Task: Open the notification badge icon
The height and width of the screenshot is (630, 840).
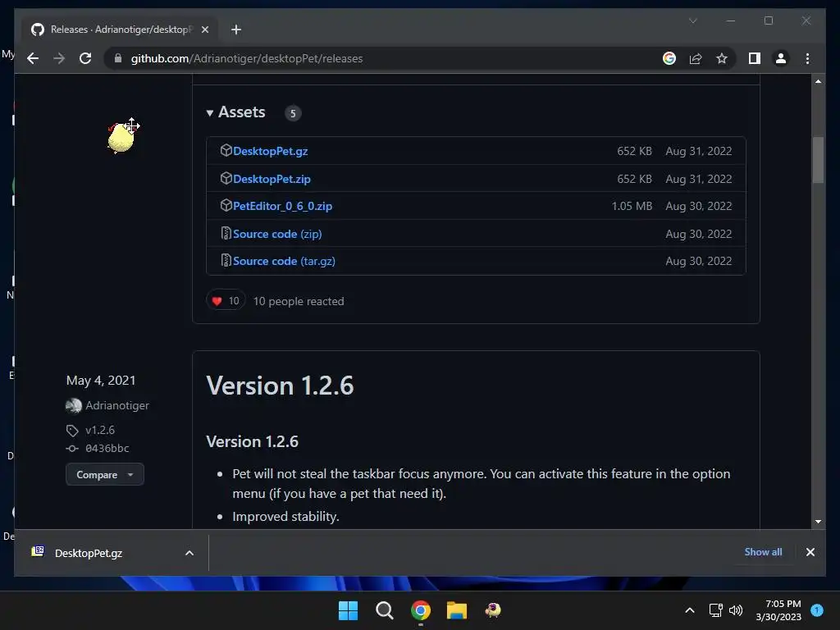Action: pos(817,610)
